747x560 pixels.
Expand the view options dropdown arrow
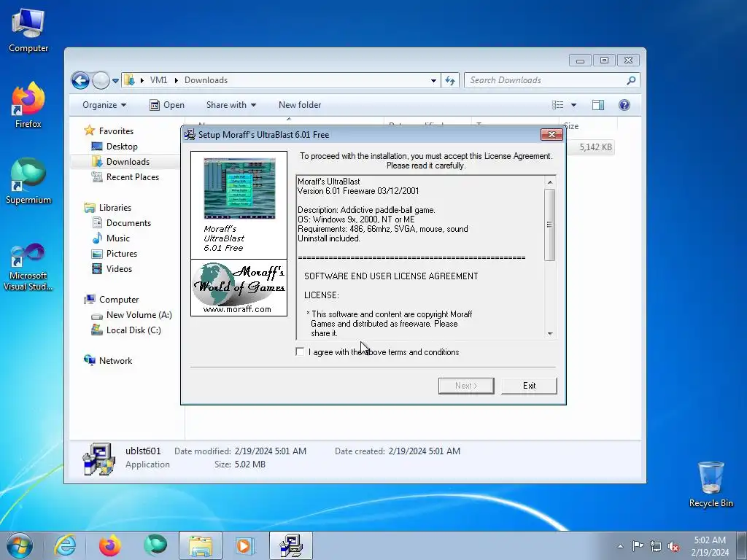pos(573,105)
